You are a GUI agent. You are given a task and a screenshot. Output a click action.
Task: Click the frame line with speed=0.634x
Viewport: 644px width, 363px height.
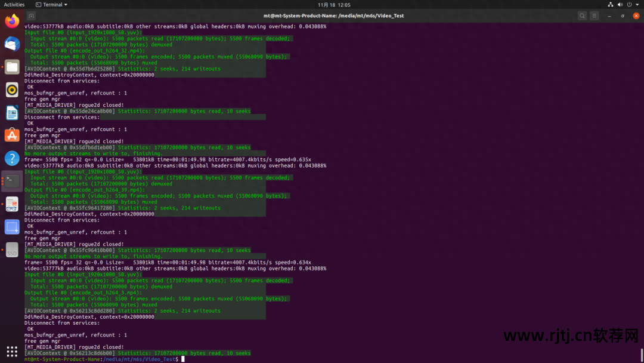[168, 262]
